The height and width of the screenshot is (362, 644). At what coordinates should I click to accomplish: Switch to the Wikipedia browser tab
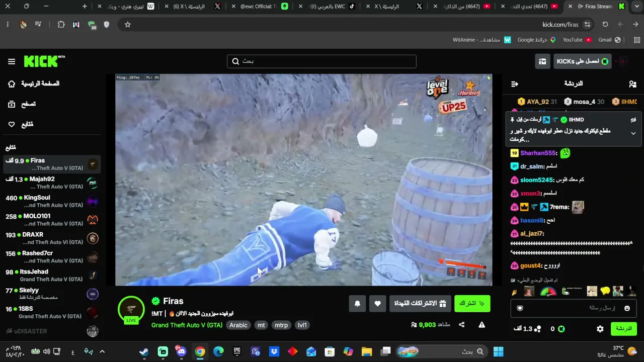click(x=126, y=7)
